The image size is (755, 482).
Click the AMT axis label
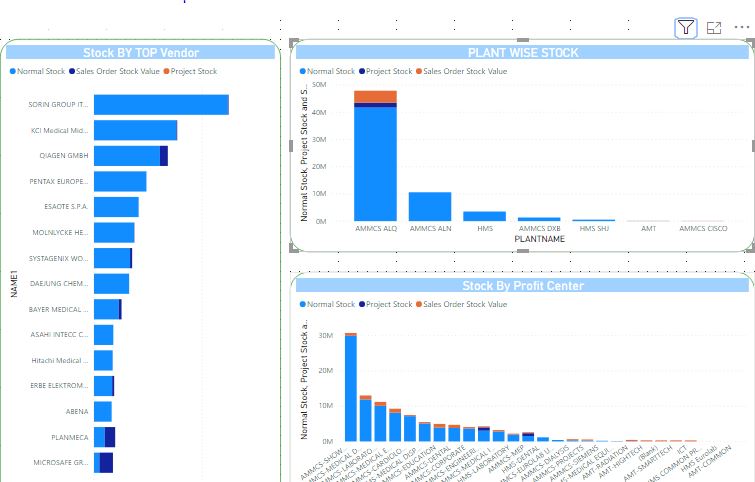click(x=649, y=229)
